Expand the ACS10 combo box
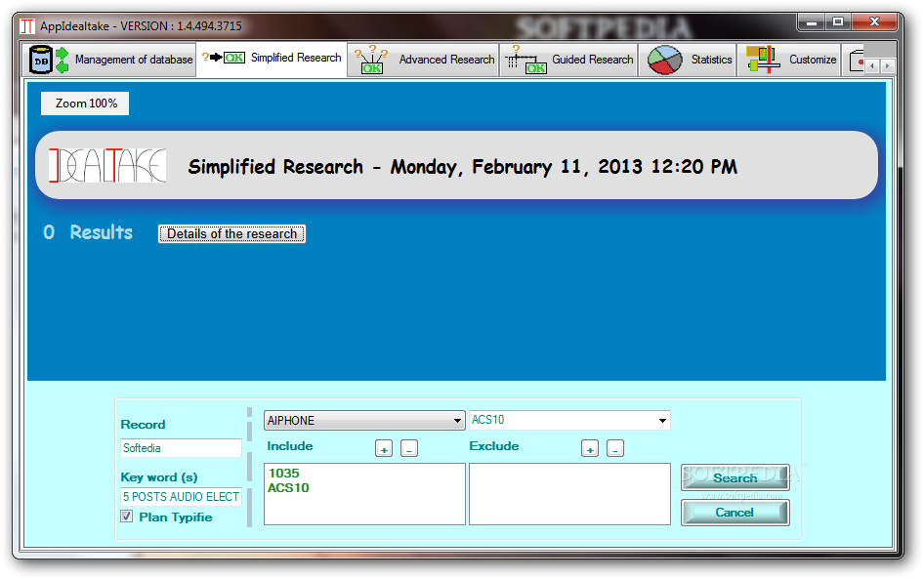This screenshot has height=579, width=924. 663,421
